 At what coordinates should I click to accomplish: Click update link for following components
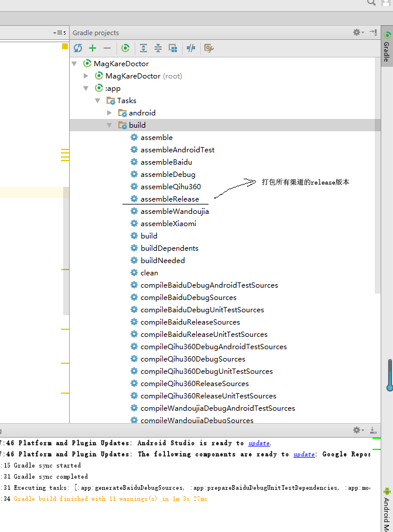point(304,454)
